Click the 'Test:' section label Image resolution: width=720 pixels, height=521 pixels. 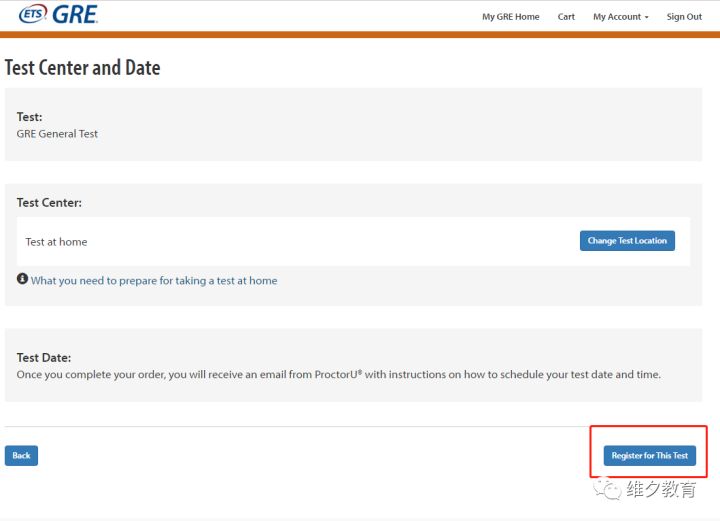[x=29, y=117]
